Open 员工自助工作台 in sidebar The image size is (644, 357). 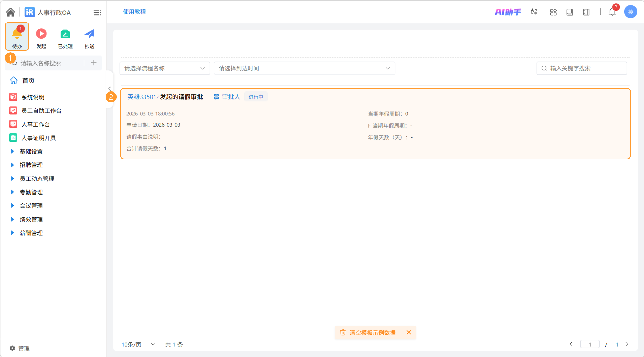pyautogui.click(x=41, y=111)
